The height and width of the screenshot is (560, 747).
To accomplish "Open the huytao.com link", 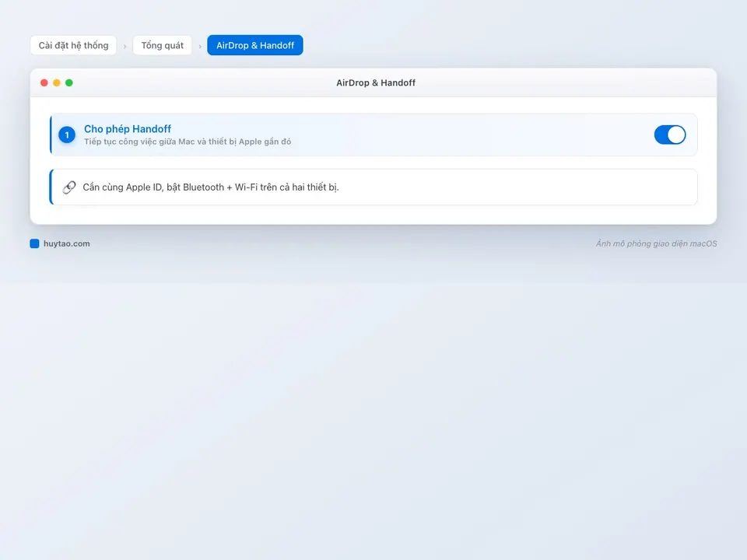I will pyautogui.click(x=67, y=243).
